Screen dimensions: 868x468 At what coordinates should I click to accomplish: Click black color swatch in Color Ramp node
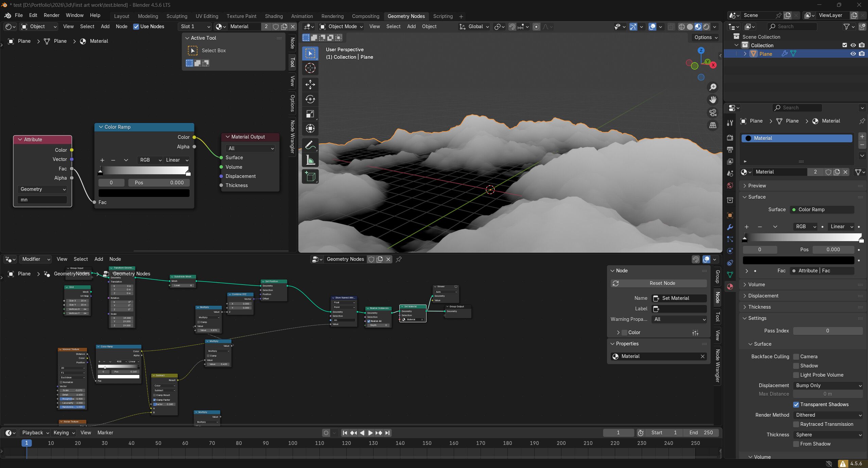(x=144, y=193)
